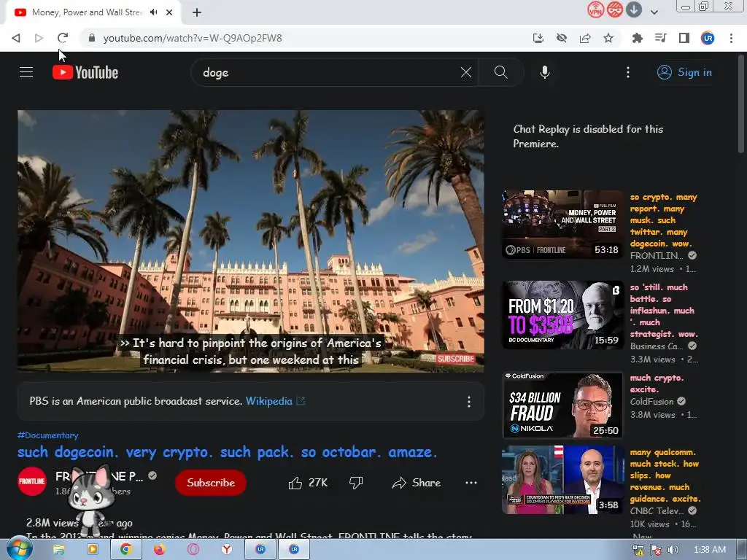Screen dimensions: 747x560
Task: Open the suggested title many qualcomm much stock
Action: coord(665,475)
